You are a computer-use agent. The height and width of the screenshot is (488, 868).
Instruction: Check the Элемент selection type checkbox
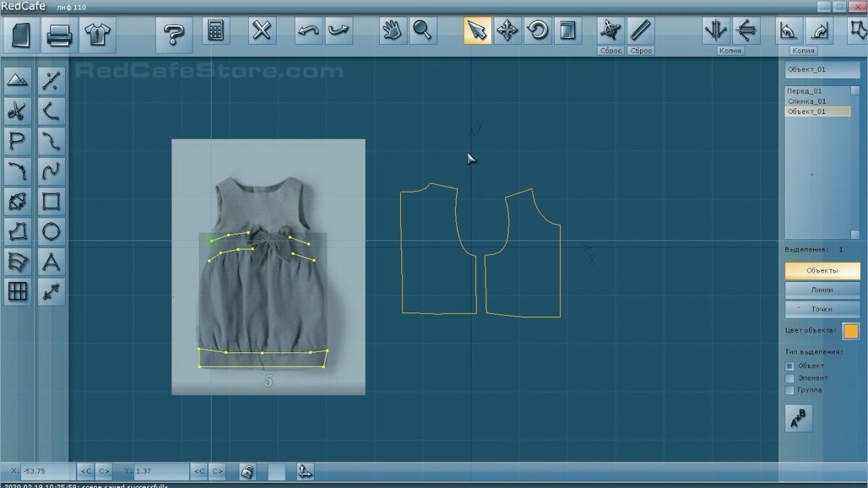(790, 378)
